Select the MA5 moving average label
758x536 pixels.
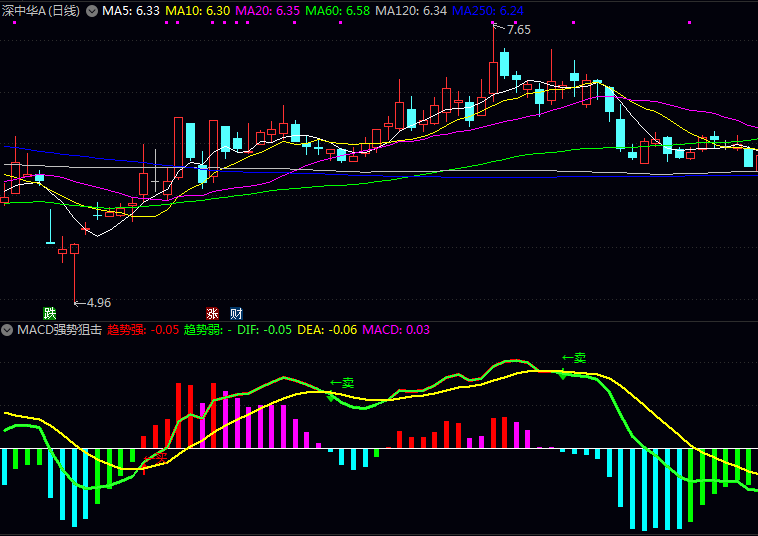pos(131,11)
